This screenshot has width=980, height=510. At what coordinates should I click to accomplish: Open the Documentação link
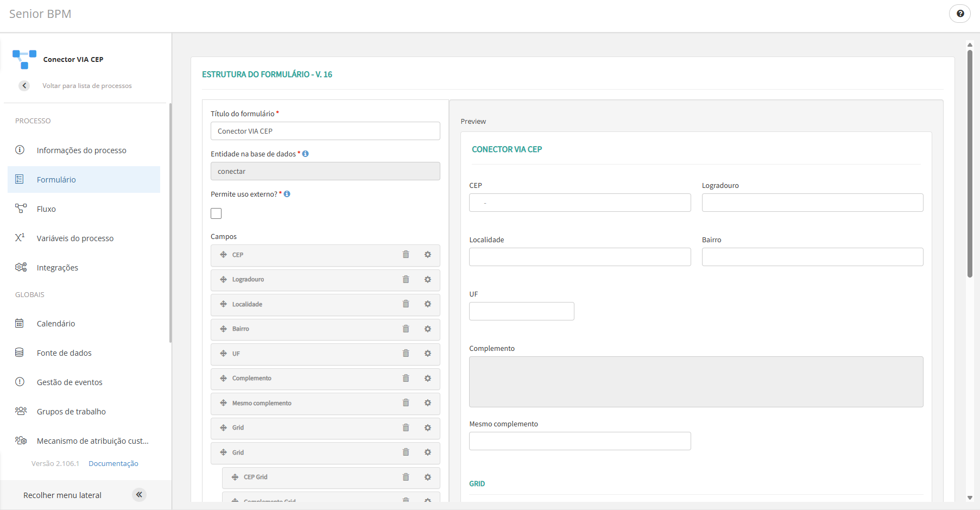coord(113,464)
